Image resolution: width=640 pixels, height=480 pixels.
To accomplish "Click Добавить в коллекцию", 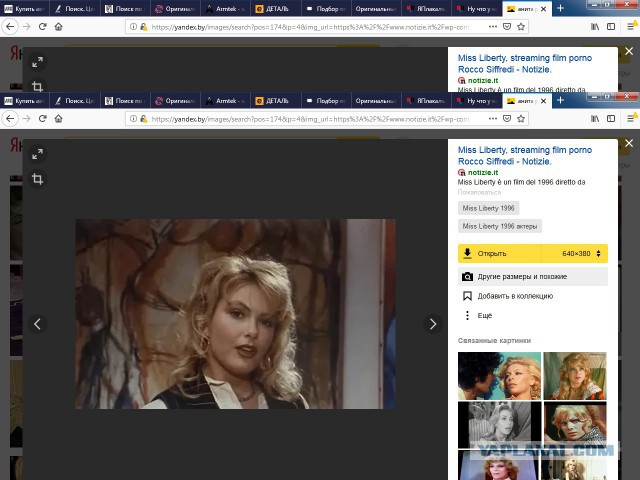I will tap(508, 296).
